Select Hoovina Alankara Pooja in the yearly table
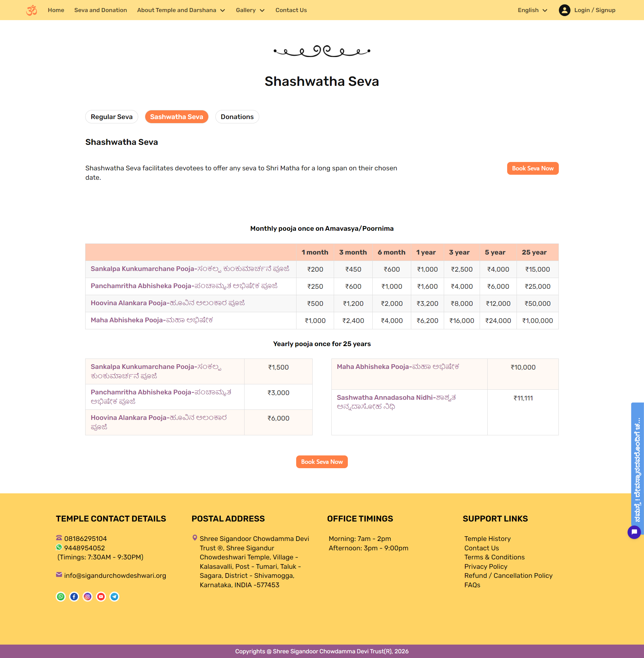Screen dimensions: 644x658 (x=159, y=422)
